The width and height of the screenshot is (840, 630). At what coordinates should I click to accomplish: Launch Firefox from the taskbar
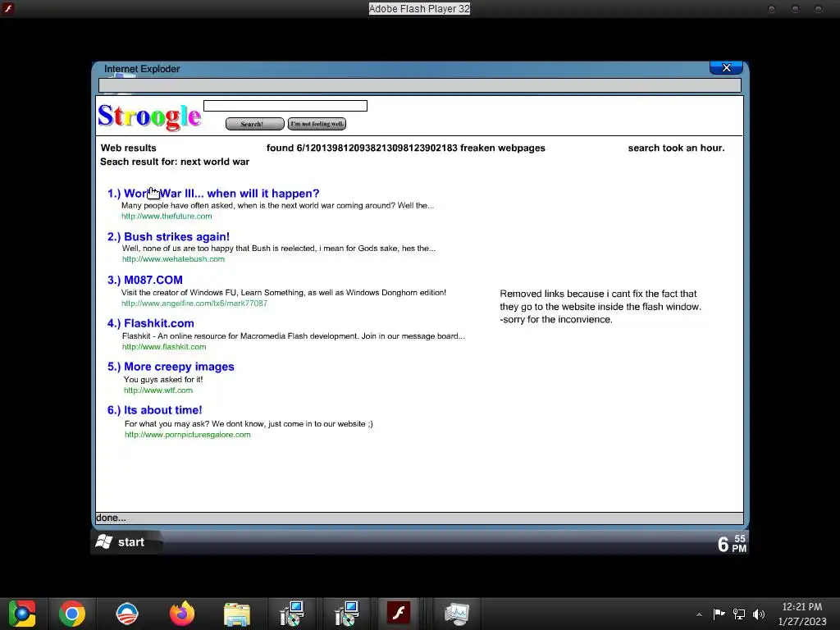point(182,614)
